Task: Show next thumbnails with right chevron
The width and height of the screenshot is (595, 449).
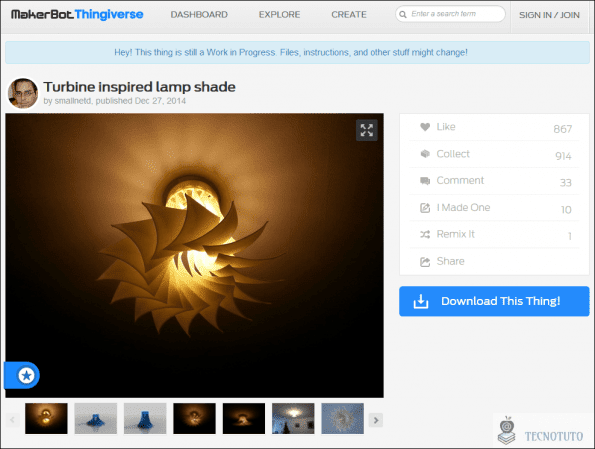Action: tap(376, 420)
